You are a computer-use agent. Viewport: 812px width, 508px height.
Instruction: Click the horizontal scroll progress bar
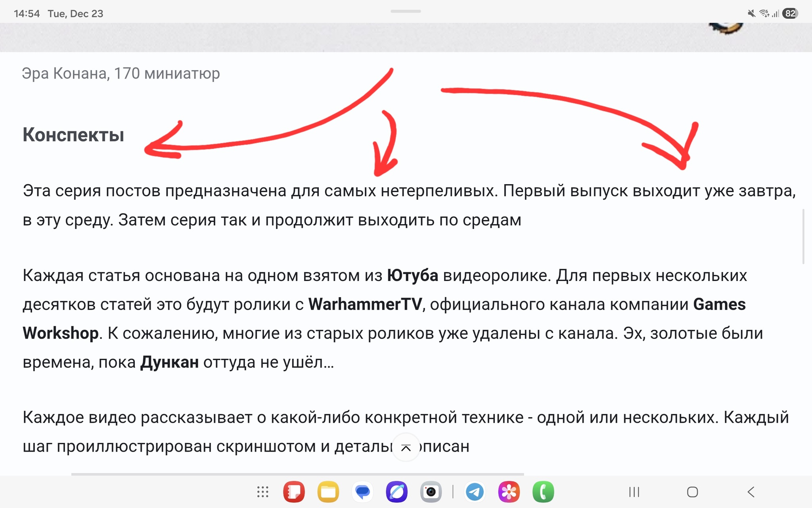point(297,474)
